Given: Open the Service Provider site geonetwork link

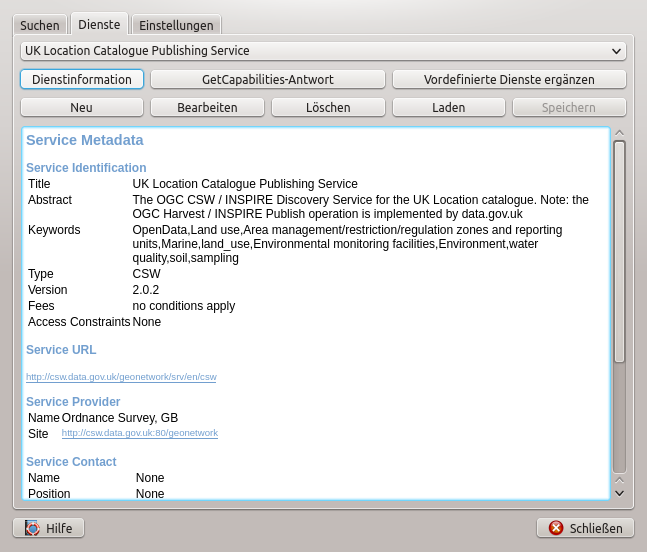Looking at the screenshot, I should [140, 433].
